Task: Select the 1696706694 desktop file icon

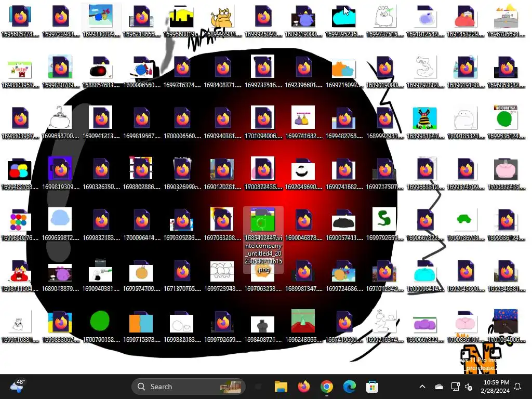Action: pos(506,21)
